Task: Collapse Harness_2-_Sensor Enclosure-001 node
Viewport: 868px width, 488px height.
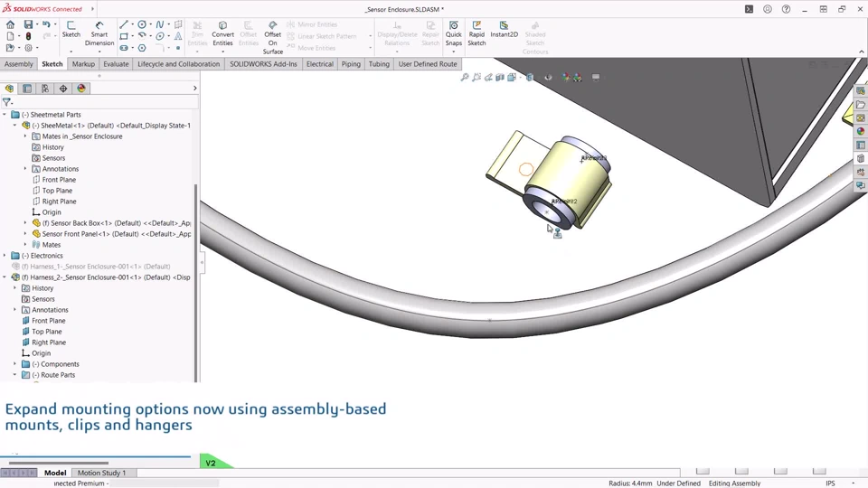Action: tap(5, 277)
